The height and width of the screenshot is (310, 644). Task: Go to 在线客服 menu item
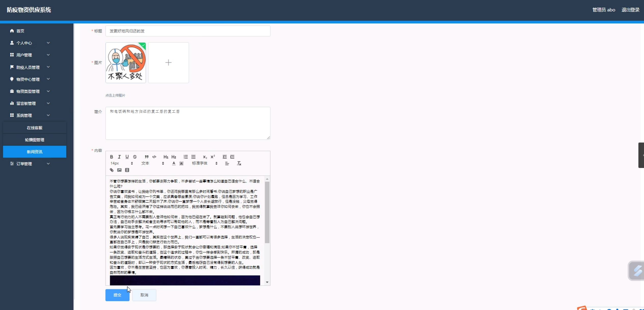coord(35,128)
